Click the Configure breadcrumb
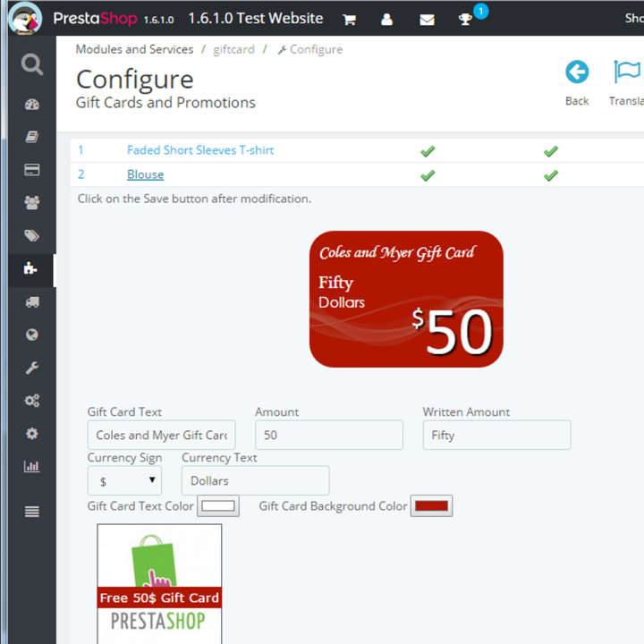This screenshot has width=644, height=644. click(310, 50)
